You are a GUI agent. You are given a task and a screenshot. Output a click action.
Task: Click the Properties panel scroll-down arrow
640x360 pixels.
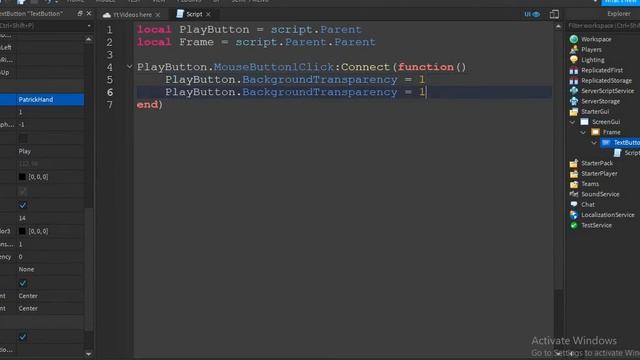[89, 354]
